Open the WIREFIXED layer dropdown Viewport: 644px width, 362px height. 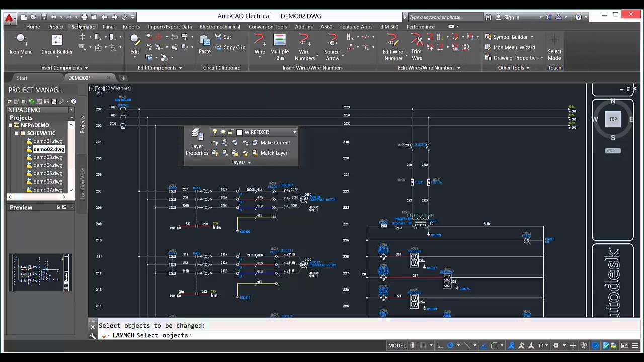294,132
